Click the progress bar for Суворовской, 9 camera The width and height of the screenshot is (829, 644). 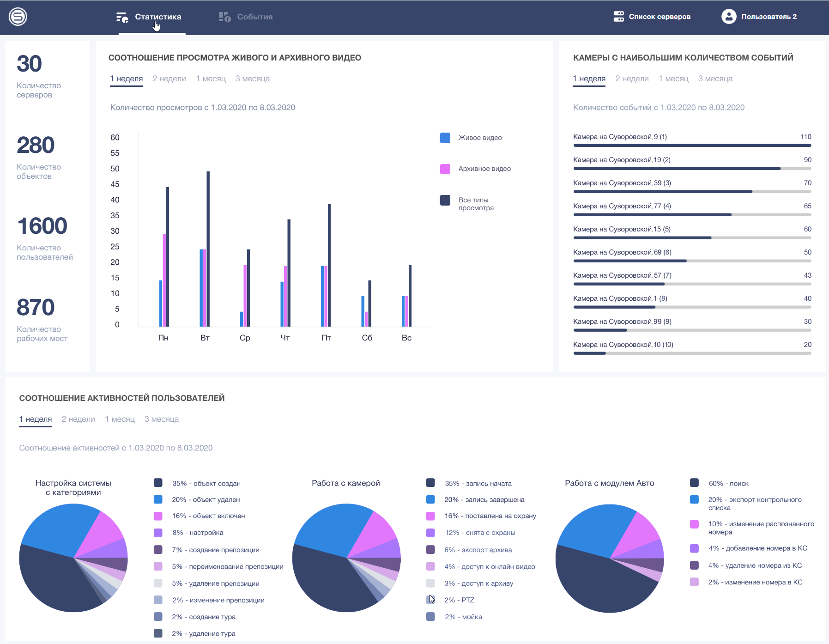692,146
